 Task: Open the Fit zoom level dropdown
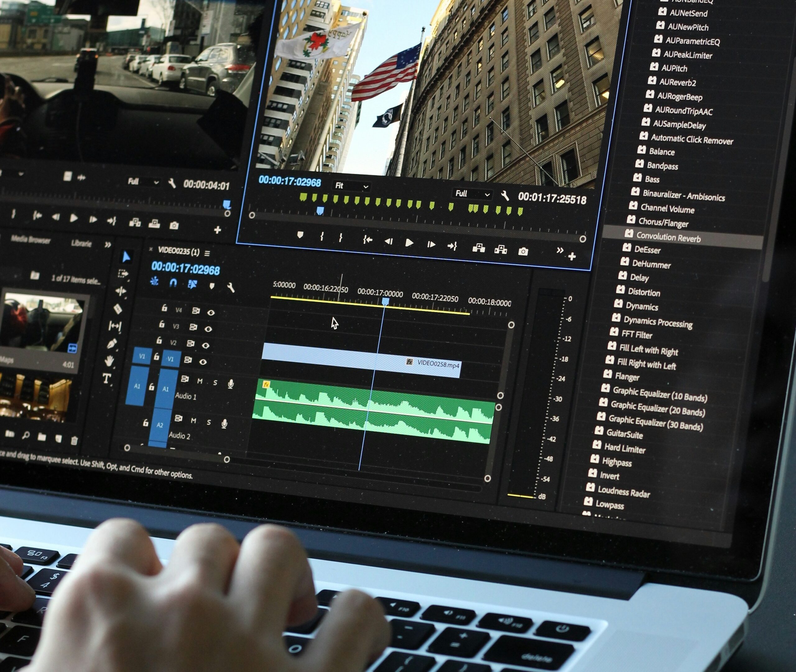(x=351, y=186)
